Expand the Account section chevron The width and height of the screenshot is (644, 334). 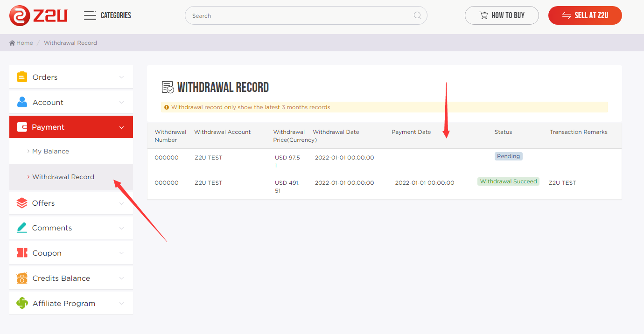[121, 103]
